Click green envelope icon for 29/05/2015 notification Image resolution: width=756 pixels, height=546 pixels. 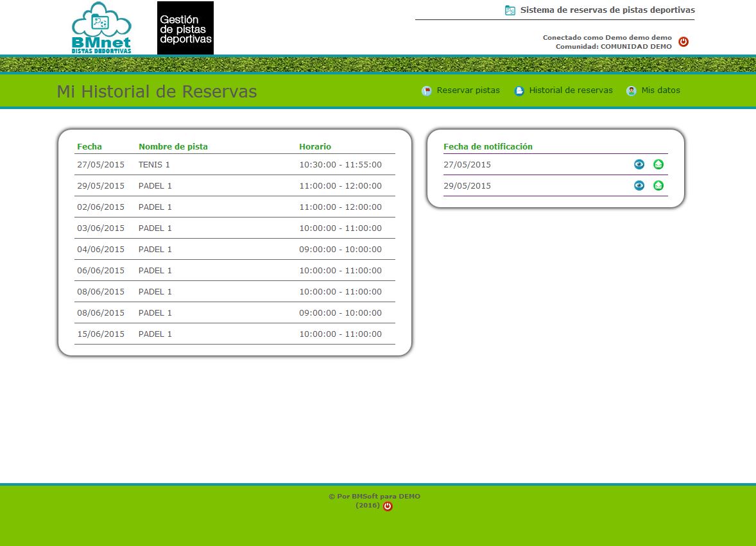pos(658,185)
